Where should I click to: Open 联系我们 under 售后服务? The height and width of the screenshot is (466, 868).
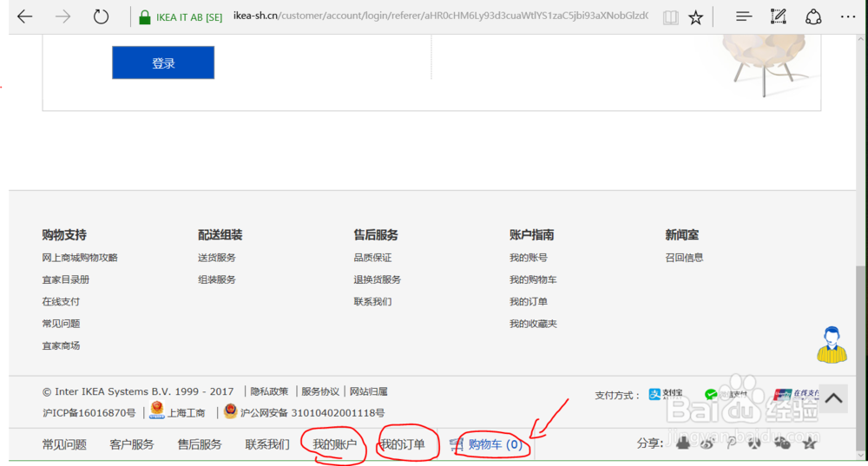(372, 302)
